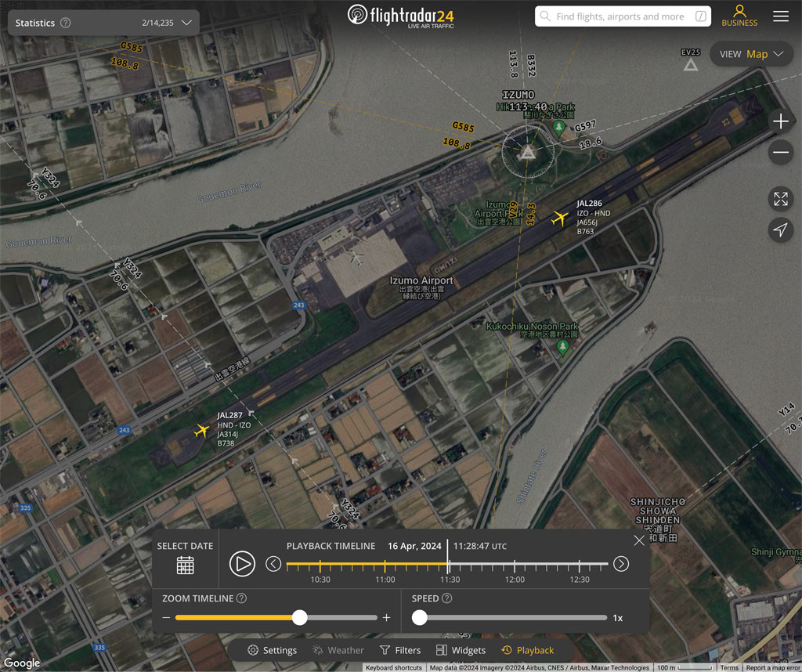Open the hamburger main menu
The width and height of the screenshot is (802, 672).
(x=780, y=16)
